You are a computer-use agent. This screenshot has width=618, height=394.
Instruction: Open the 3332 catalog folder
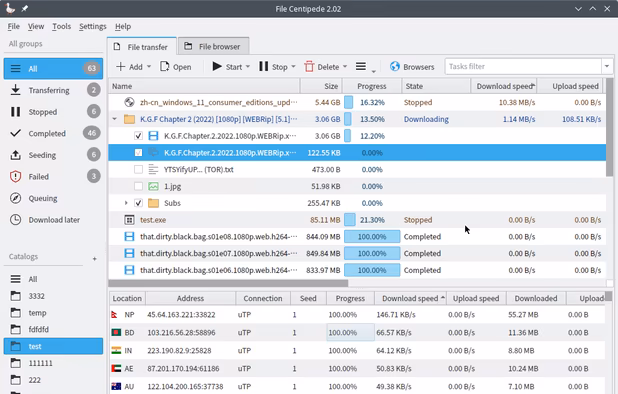point(53,296)
